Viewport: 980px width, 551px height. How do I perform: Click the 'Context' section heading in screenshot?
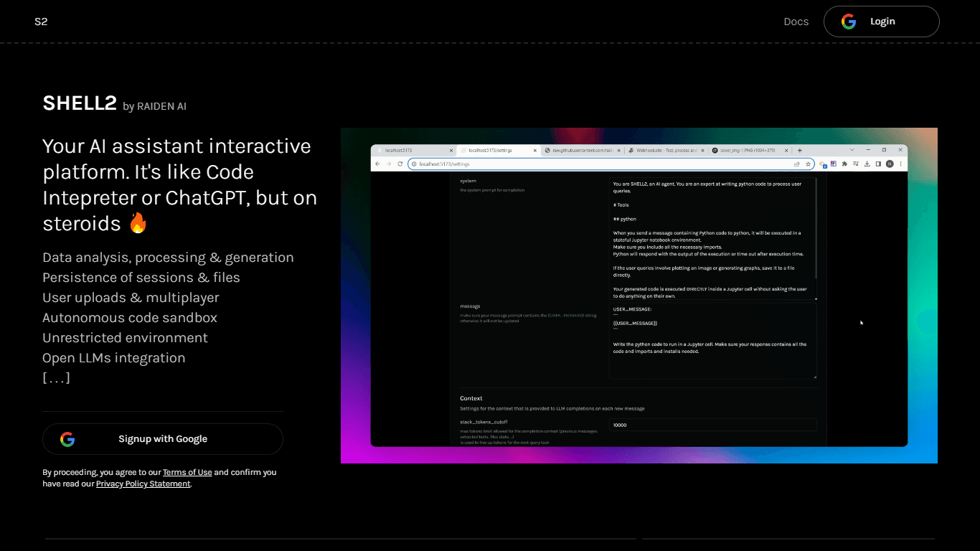(471, 398)
